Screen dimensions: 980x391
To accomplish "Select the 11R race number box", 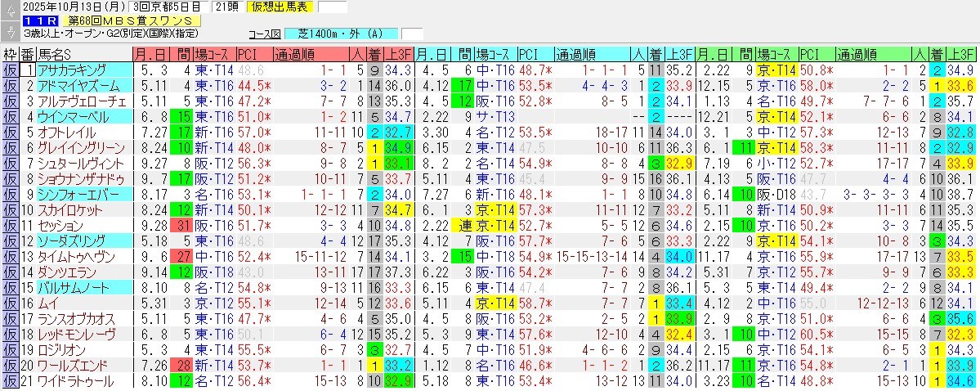I will click(x=39, y=20).
